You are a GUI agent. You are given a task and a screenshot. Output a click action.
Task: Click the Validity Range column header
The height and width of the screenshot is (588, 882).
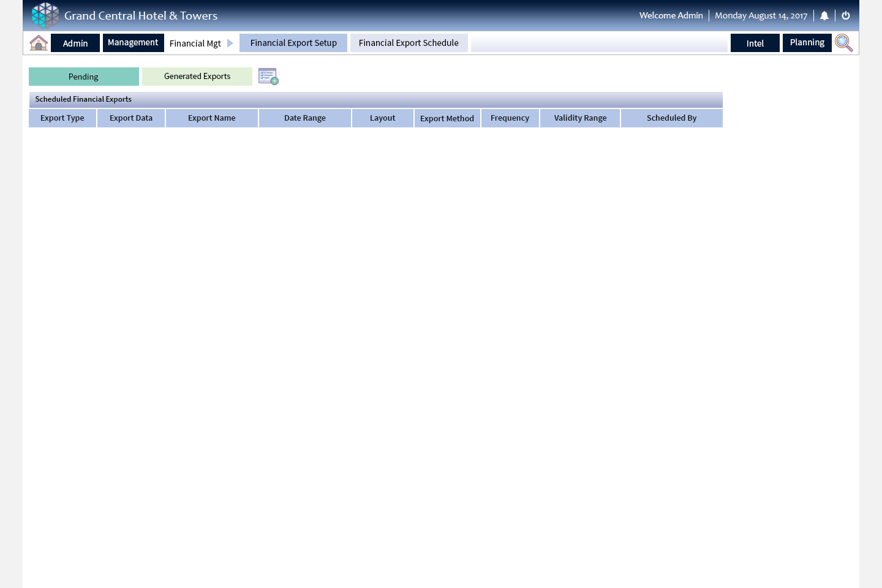tap(579, 118)
